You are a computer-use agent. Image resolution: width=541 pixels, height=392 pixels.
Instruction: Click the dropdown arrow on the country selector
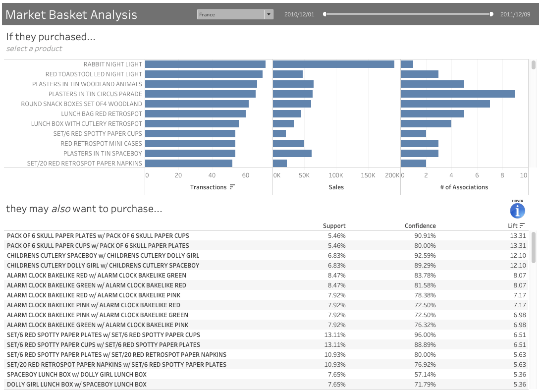tap(268, 14)
